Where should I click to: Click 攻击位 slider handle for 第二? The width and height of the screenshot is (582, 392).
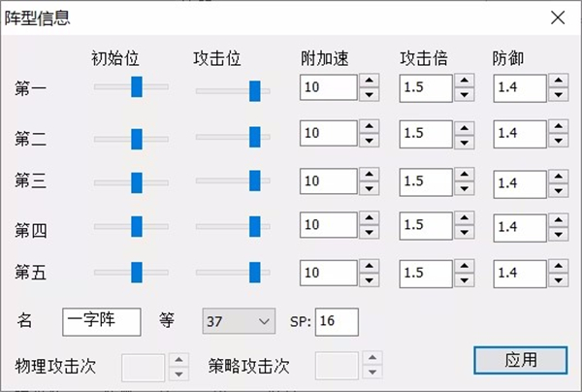254,137
